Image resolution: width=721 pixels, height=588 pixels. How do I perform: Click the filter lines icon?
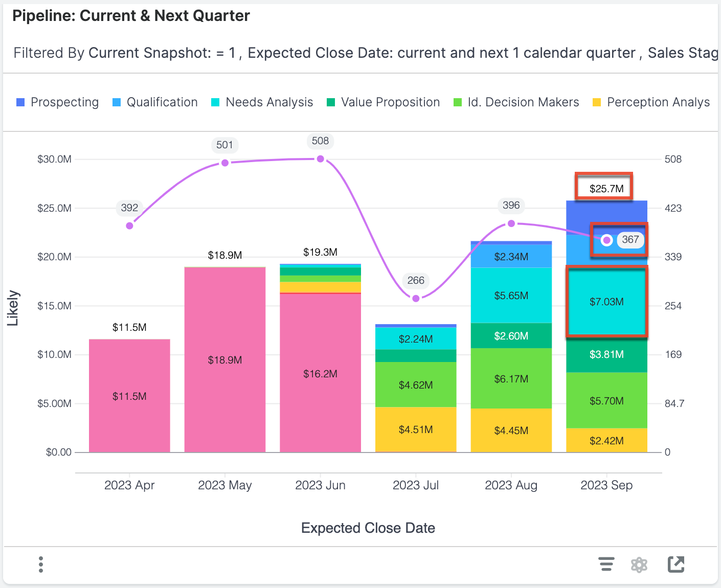606,564
